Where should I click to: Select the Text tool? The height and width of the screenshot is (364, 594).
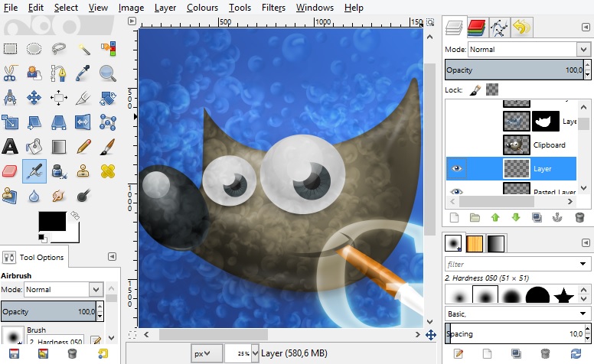coord(10,147)
